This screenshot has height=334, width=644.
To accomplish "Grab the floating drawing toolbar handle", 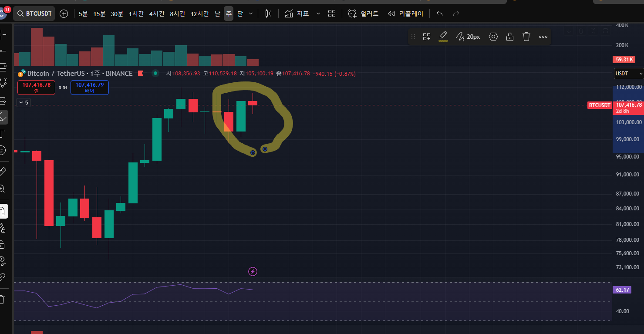I will click(x=413, y=37).
